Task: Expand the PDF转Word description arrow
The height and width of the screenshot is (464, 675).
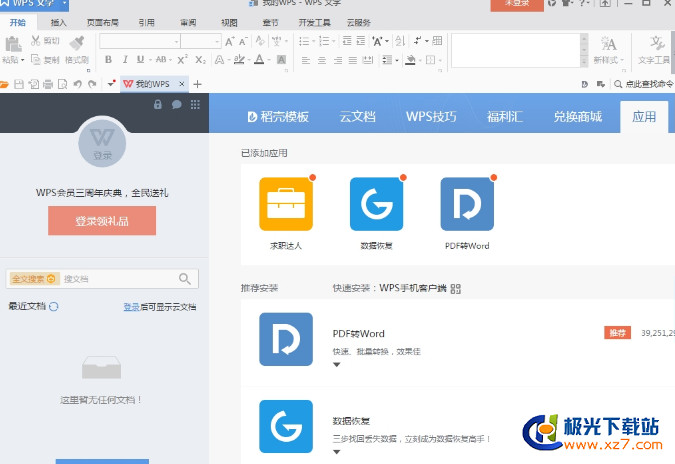Action: pos(337,366)
